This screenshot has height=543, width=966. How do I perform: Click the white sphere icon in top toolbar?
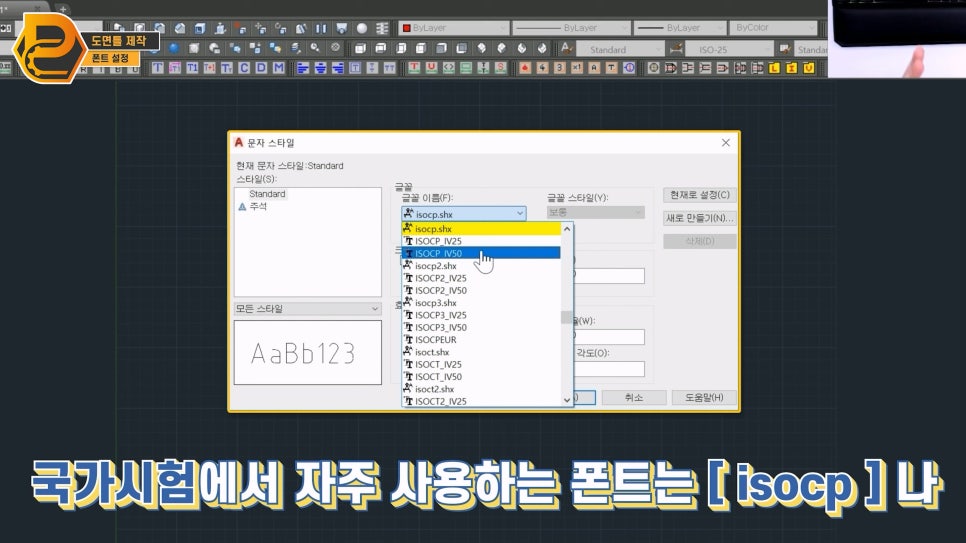(x=362, y=28)
